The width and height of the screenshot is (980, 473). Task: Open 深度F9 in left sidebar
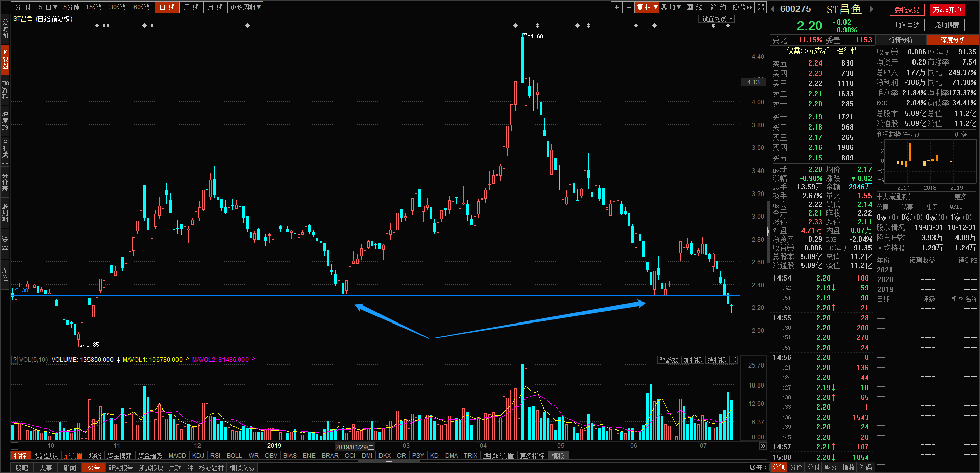tap(5, 120)
